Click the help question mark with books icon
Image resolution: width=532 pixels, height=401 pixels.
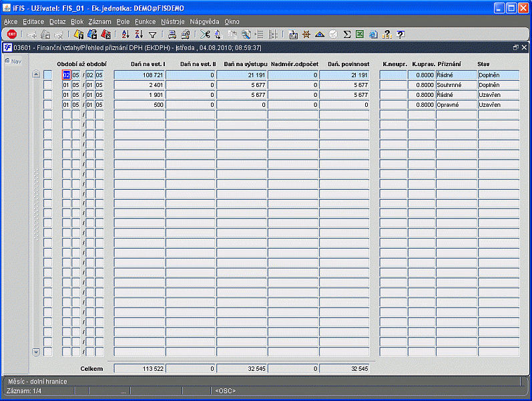coord(386,34)
